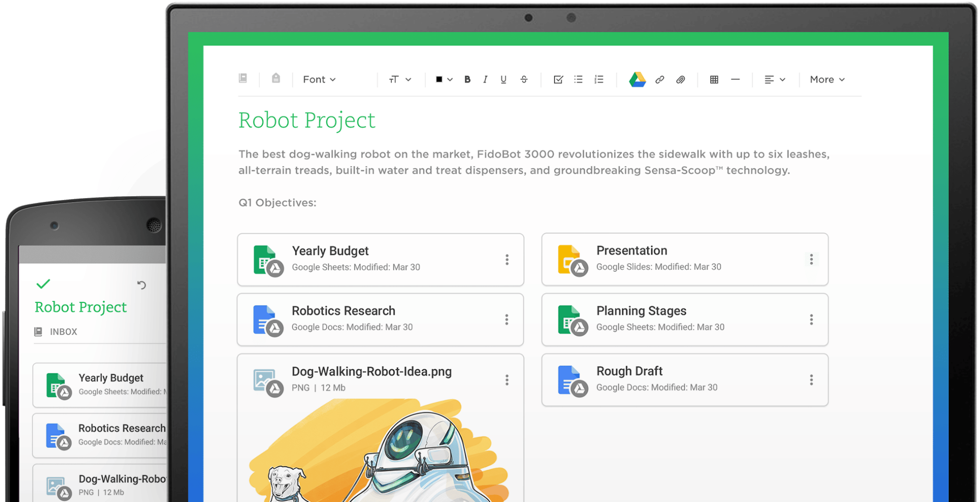Toggle underline formatting
This screenshot has height=502, width=980.
pyautogui.click(x=503, y=79)
